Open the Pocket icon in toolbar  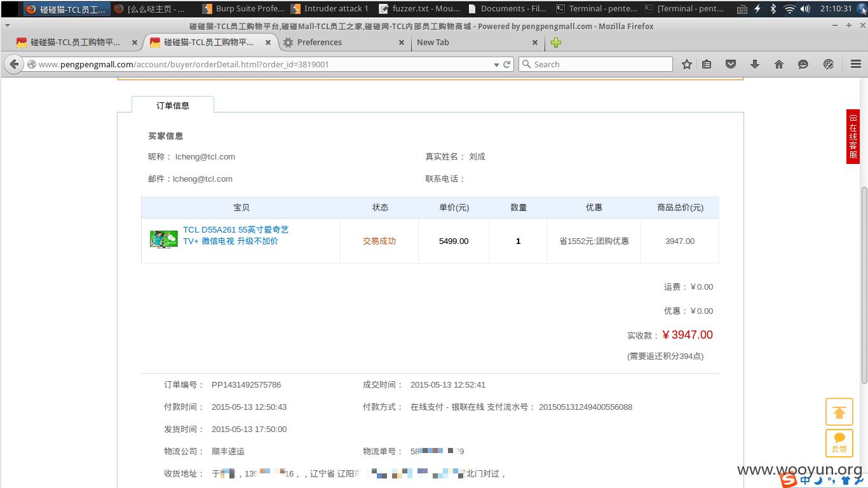731,64
